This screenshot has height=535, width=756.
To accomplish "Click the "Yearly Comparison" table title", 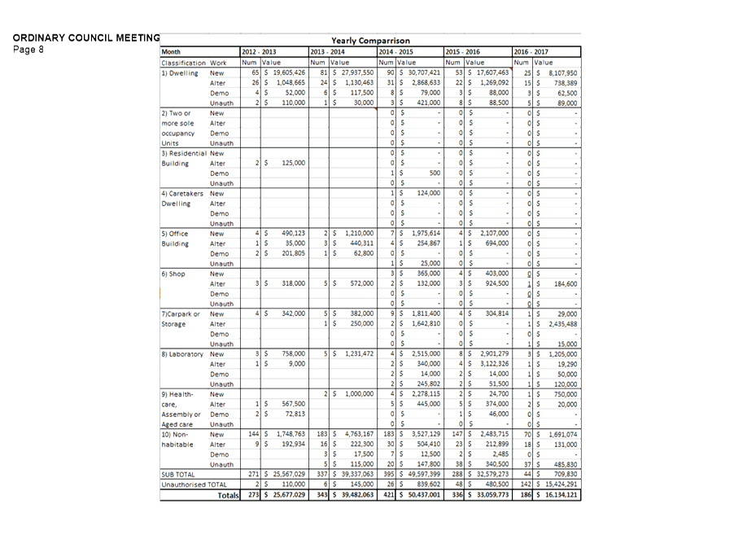I will click(x=370, y=41).
